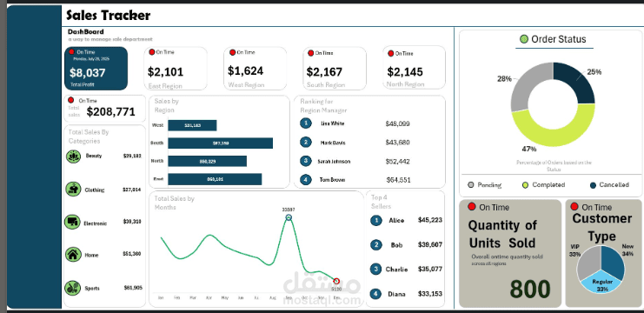Select the Clothing category icon
Viewport: 644px width, 313px height.
73,189
